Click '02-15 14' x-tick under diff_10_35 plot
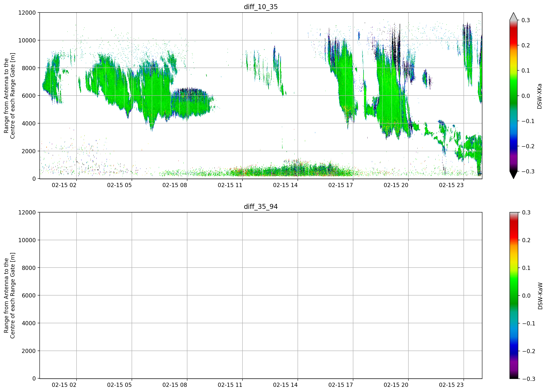The width and height of the screenshot is (547, 392). pos(285,185)
